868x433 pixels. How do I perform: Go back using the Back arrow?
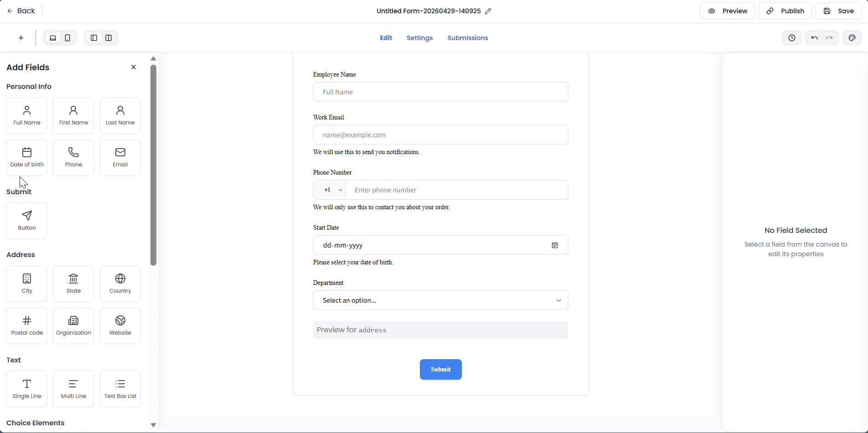tap(21, 11)
